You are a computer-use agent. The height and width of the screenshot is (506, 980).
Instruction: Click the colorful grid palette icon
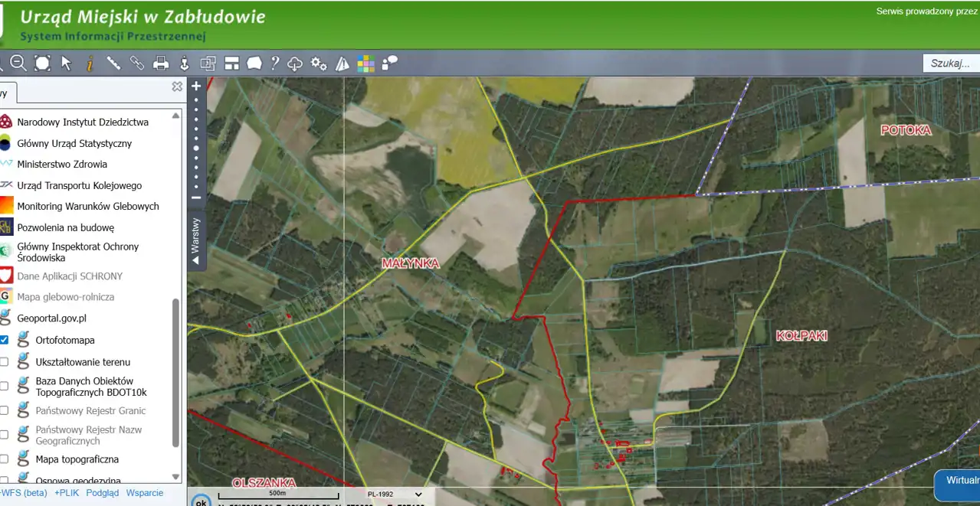[365, 64]
